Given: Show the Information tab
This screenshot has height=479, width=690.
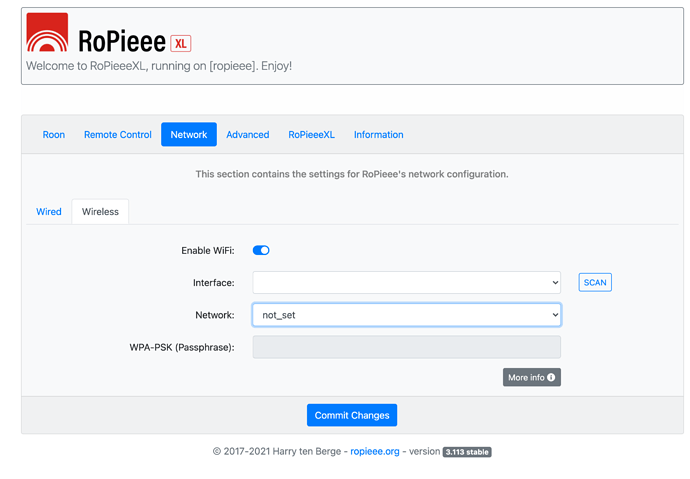Looking at the screenshot, I should pyautogui.click(x=378, y=135).
